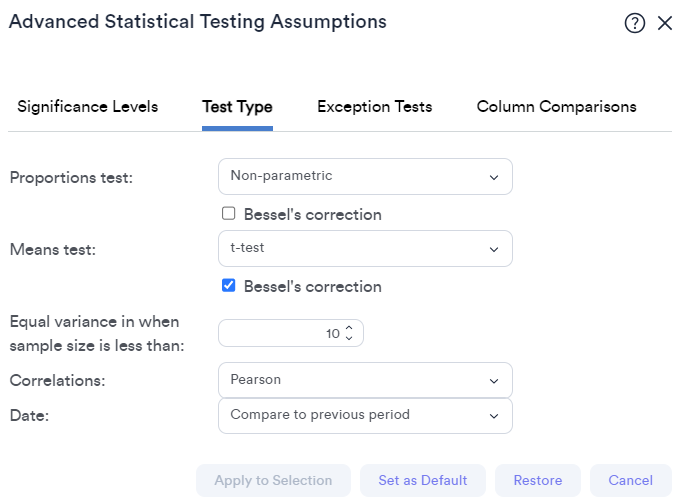Click the Bessel's correction label below t-test

coord(313,287)
